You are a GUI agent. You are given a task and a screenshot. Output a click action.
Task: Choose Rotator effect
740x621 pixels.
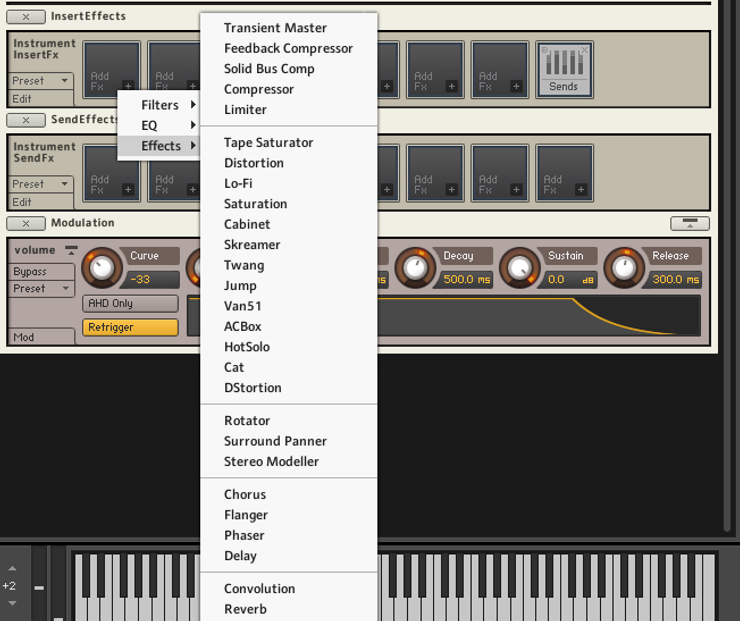point(288,420)
